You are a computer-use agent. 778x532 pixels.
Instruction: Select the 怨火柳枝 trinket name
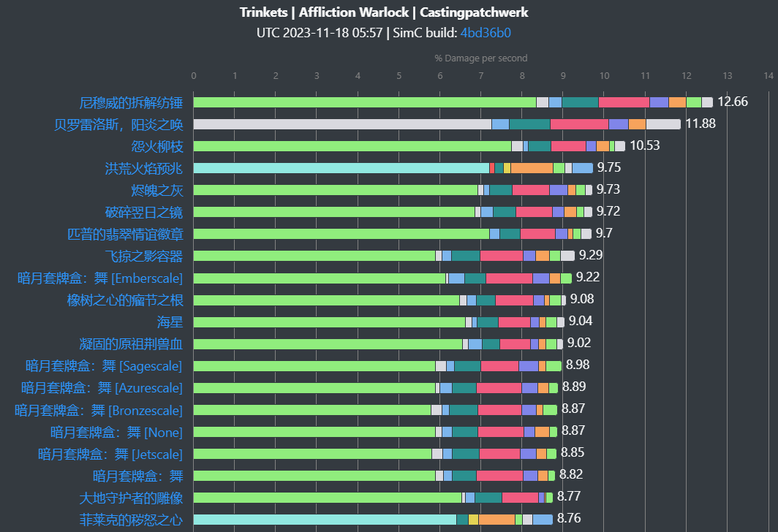[156, 146]
